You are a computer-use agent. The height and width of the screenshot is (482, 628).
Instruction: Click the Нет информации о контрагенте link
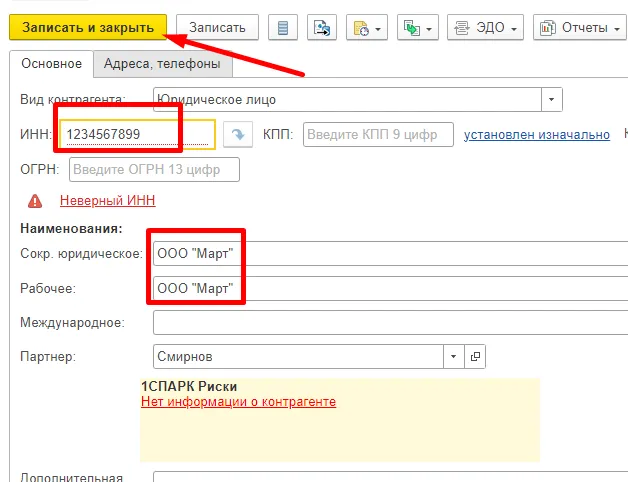point(238,401)
